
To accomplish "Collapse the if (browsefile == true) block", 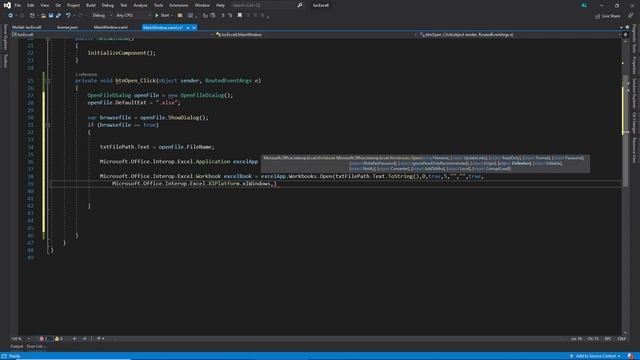I will pyautogui.click(x=48, y=125).
